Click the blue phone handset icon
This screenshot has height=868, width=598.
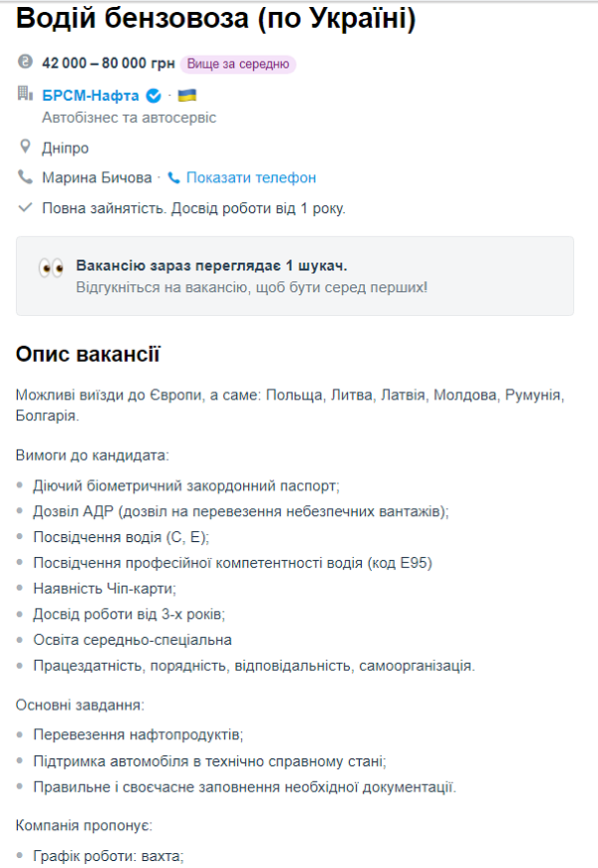tap(174, 177)
